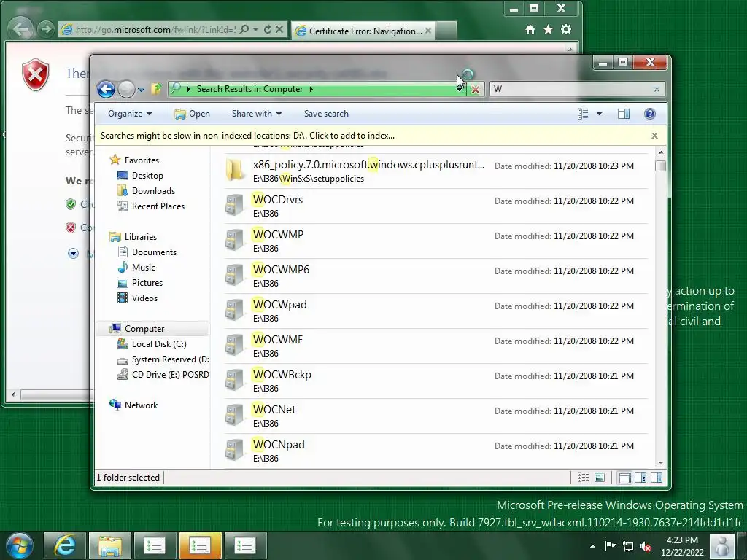The width and height of the screenshot is (747, 560).
Task: Open Local Disk (C:)
Action: click(x=159, y=344)
